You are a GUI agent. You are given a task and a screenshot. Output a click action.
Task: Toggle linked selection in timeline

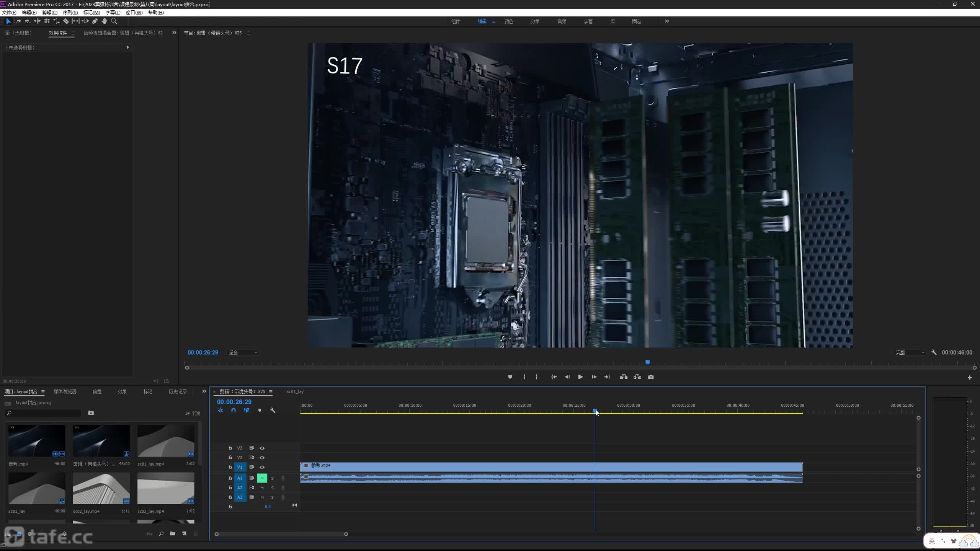point(247,410)
